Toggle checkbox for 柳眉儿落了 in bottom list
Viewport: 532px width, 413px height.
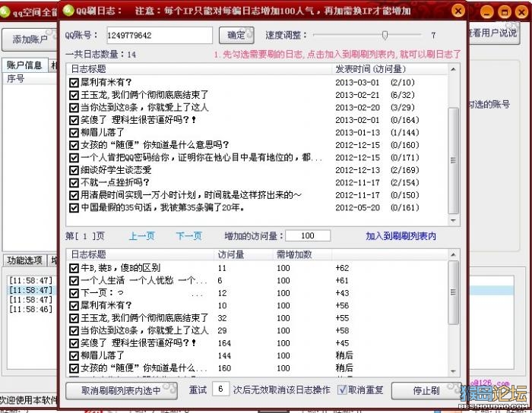click(x=74, y=356)
